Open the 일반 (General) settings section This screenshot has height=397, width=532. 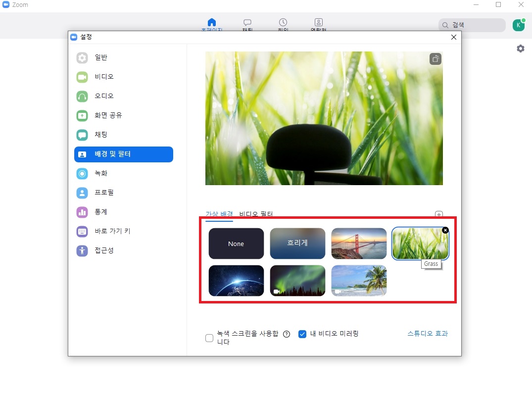pyautogui.click(x=124, y=58)
